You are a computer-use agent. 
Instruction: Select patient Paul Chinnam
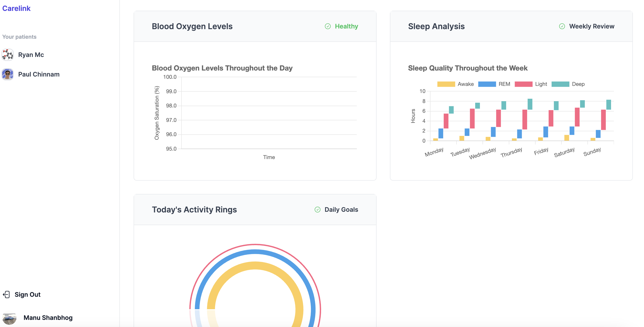(39, 74)
